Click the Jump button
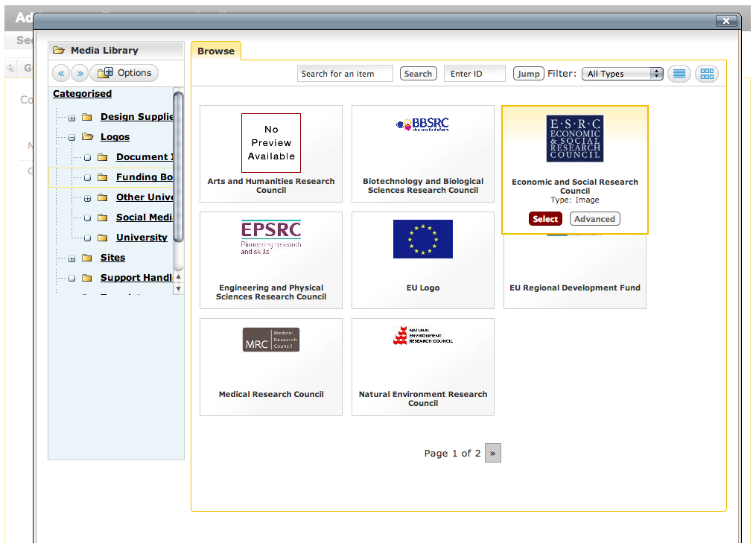The width and height of the screenshot is (756, 543). [528, 74]
